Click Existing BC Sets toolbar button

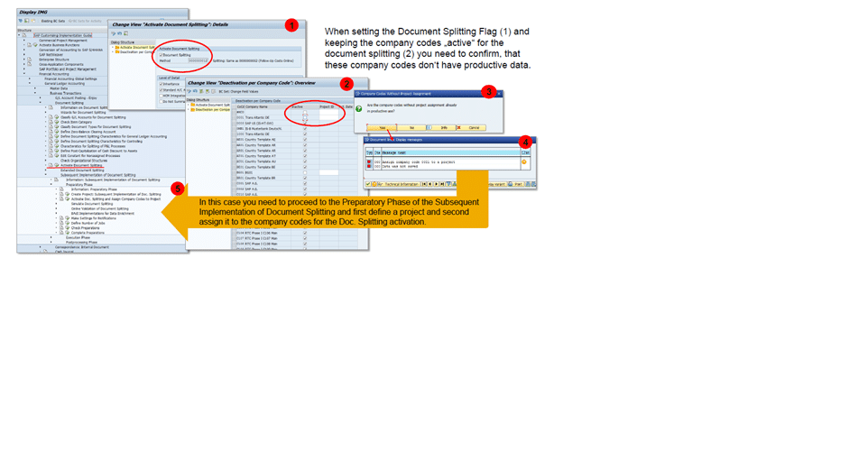[x=51, y=19]
